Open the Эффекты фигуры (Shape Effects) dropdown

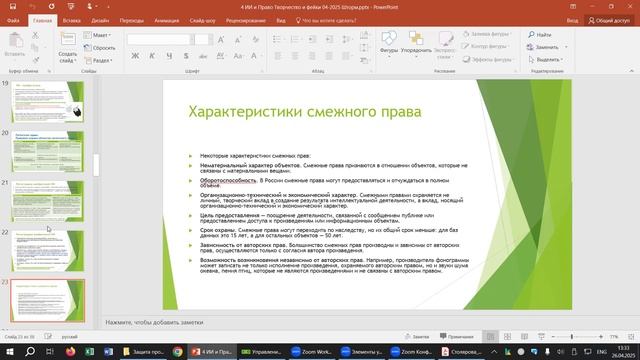point(488,60)
